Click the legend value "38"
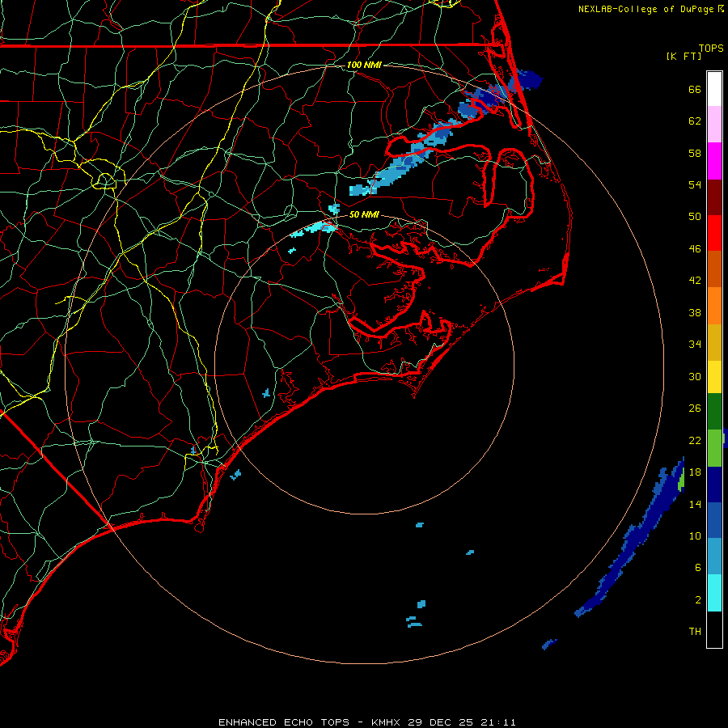Screen dimensions: 728x728 coord(695,312)
